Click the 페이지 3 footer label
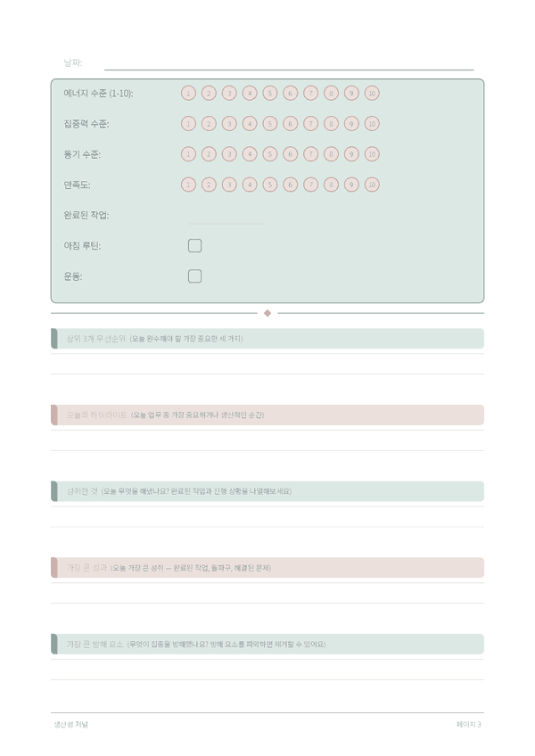 (x=468, y=724)
